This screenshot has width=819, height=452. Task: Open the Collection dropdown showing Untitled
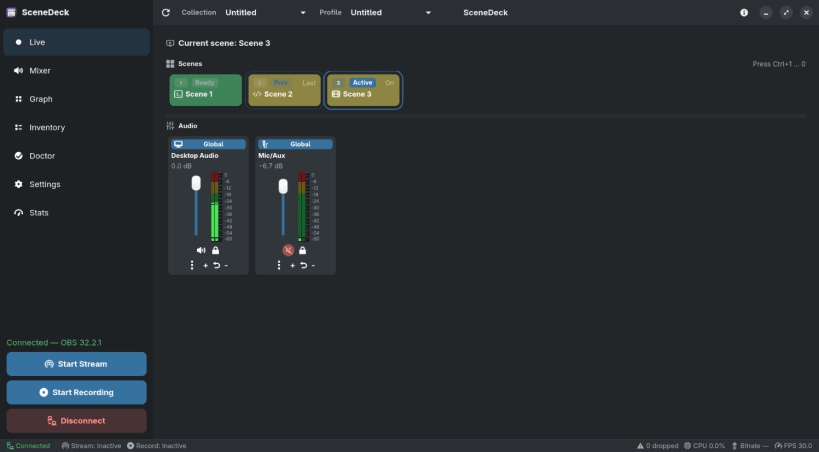(265, 13)
